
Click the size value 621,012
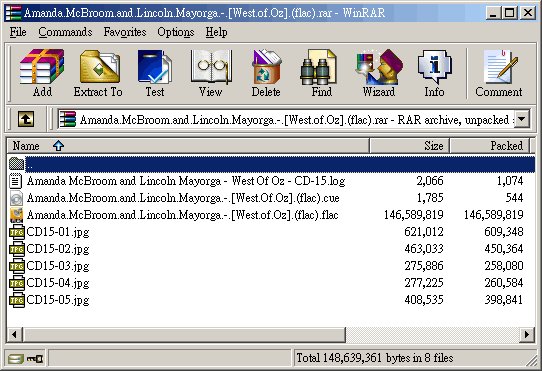tap(424, 232)
